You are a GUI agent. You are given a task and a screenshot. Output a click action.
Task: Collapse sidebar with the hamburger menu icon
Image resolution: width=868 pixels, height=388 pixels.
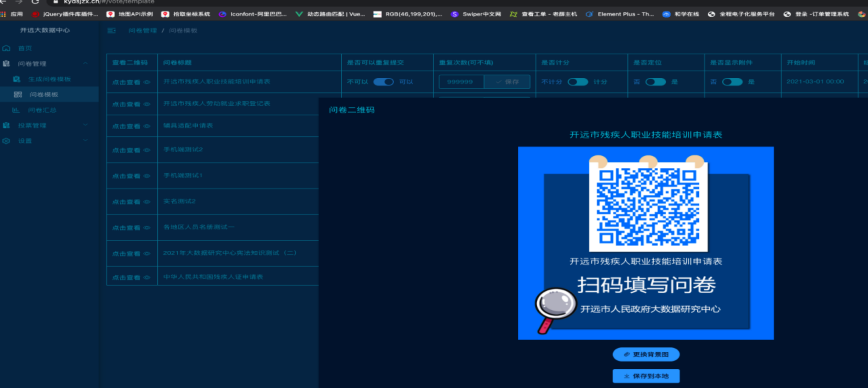tap(112, 31)
